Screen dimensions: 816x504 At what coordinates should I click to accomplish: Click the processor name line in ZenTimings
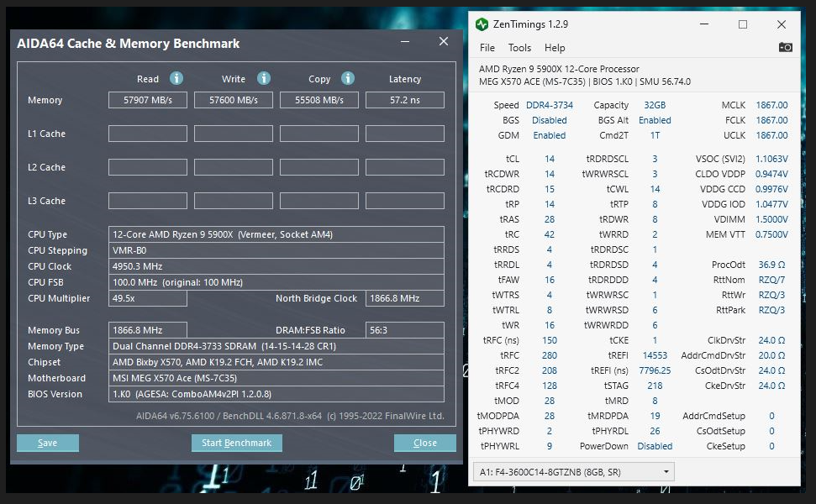559,69
